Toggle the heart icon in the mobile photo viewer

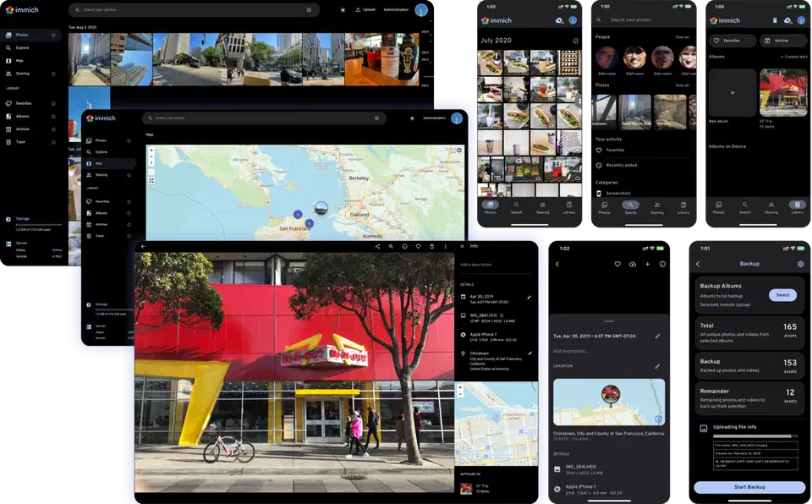[617, 264]
